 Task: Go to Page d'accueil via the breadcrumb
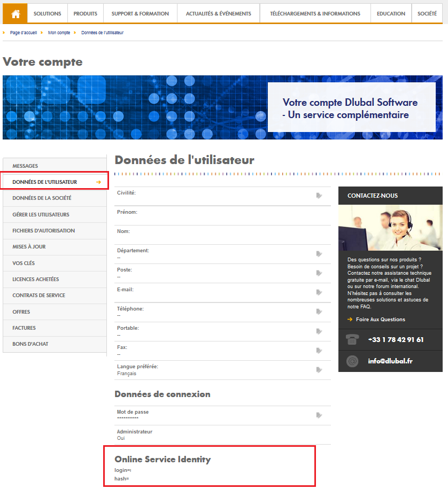point(24,32)
